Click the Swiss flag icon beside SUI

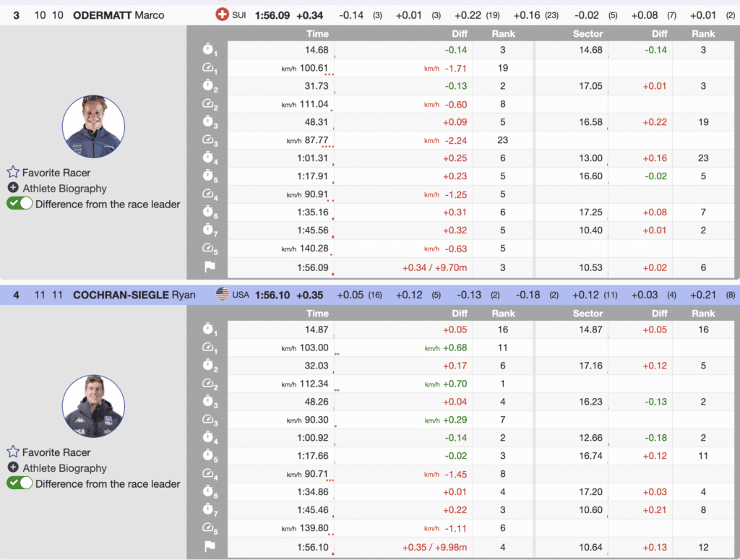pyautogui.click(x=222, y=15)
